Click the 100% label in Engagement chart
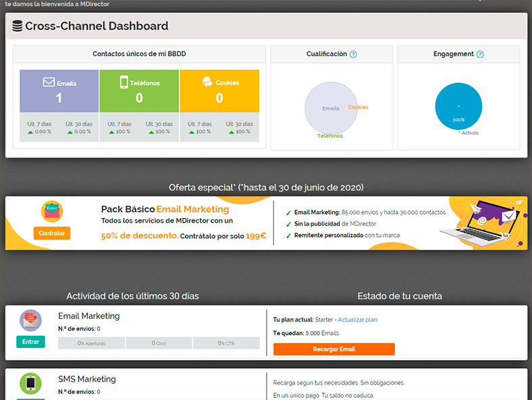532x400 pixels. tap(458, 120)
